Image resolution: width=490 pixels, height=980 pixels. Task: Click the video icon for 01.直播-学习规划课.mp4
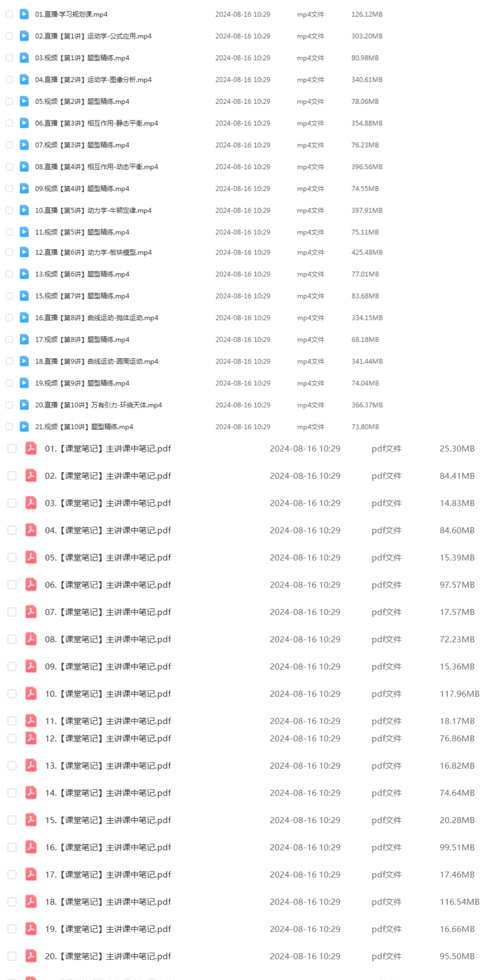[24, 14]
